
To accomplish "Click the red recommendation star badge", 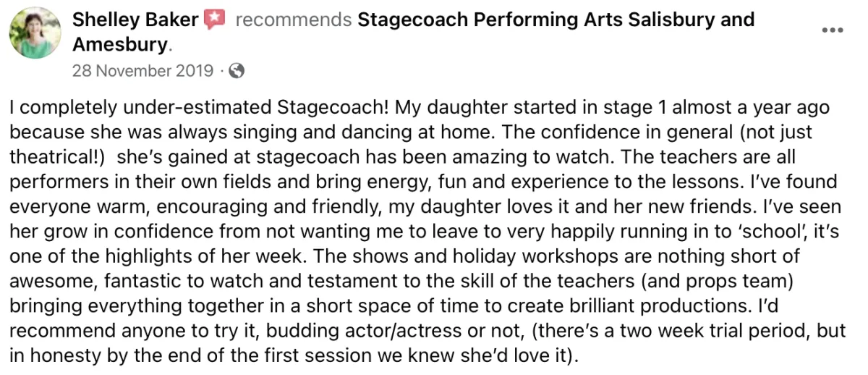I will pyautogui.click(x=214, y=20).
